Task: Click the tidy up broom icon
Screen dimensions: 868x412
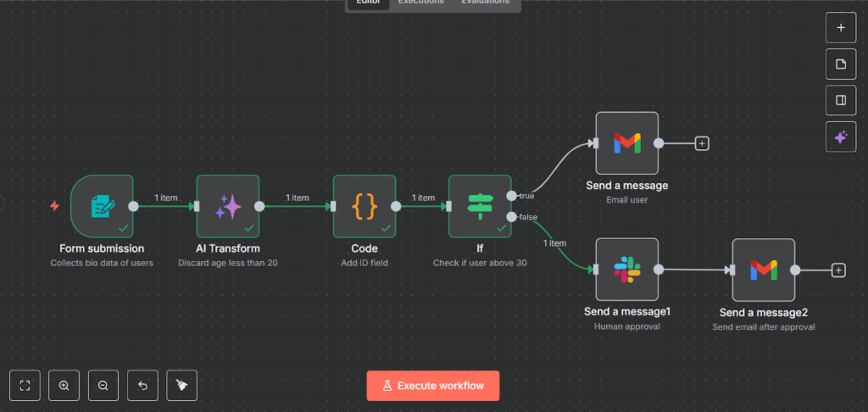Action: (181, 386)
